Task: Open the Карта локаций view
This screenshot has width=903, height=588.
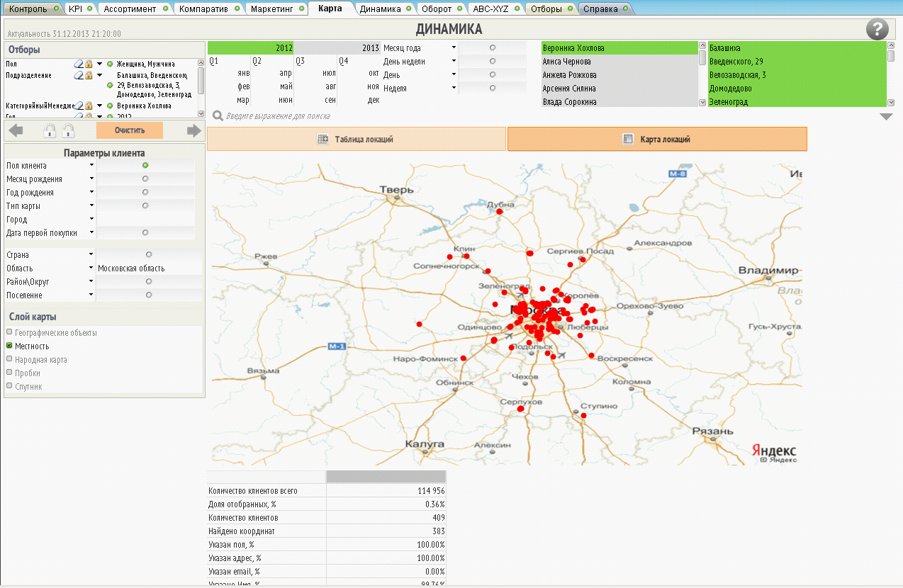Action: [x=657, y=140]
